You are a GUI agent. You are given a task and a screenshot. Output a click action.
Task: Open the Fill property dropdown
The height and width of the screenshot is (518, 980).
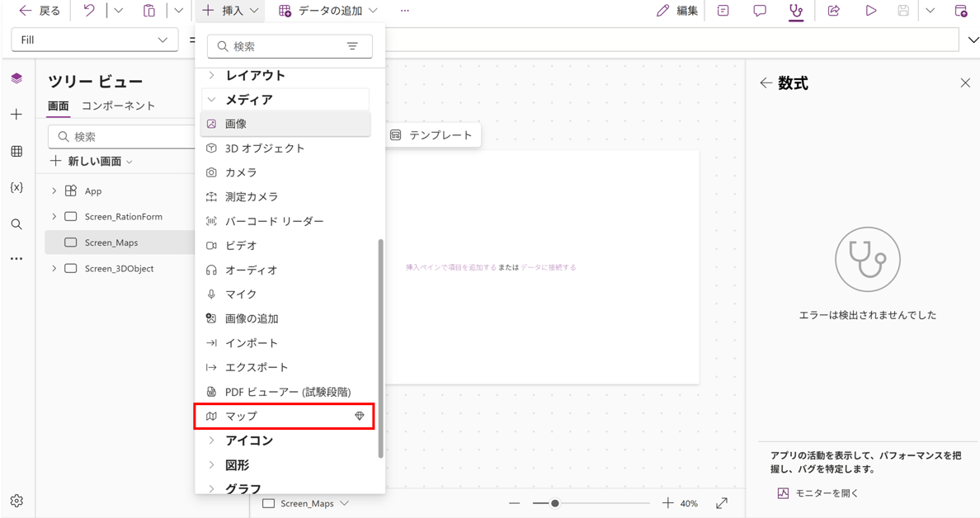[x=94, y=40]
